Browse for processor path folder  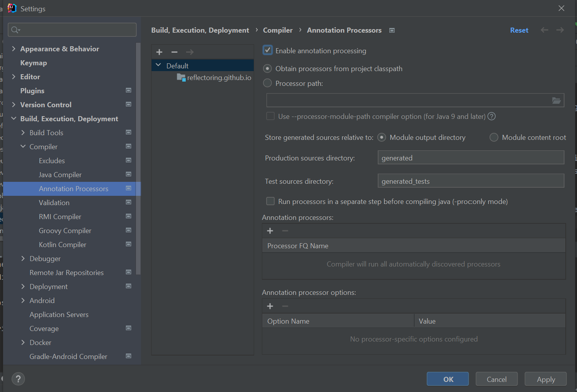556,101
